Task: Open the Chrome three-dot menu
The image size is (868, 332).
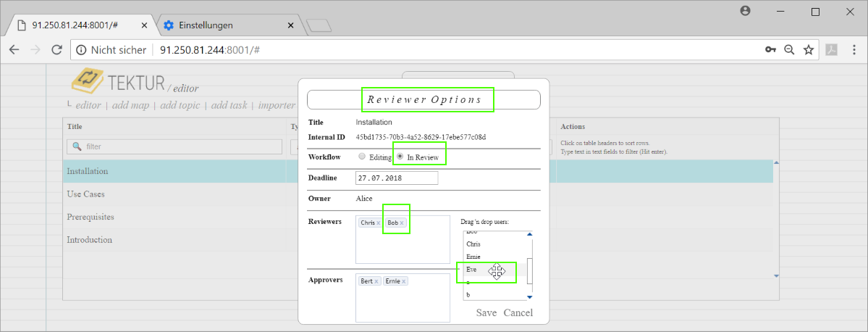Action: click(854, 50)
